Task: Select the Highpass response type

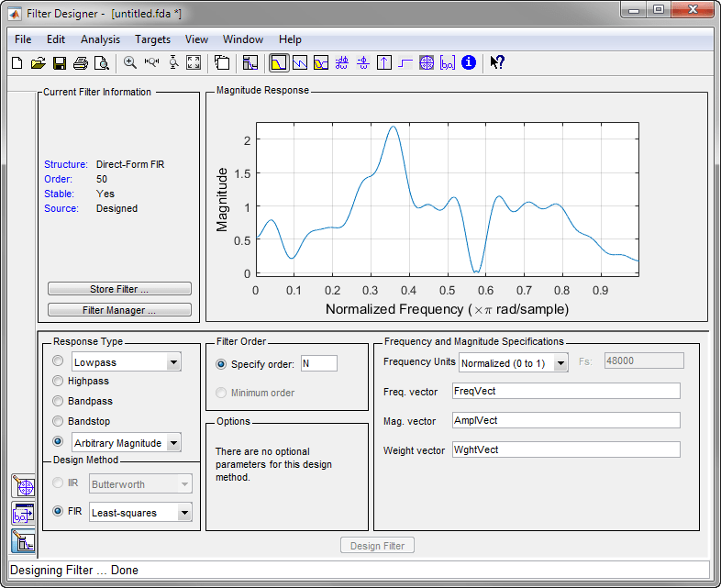Action: coord(59,381)
